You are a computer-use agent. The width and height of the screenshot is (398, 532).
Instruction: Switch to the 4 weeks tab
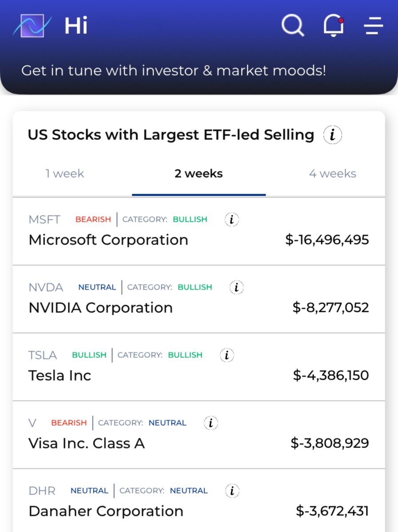click(x=332, y=173)
